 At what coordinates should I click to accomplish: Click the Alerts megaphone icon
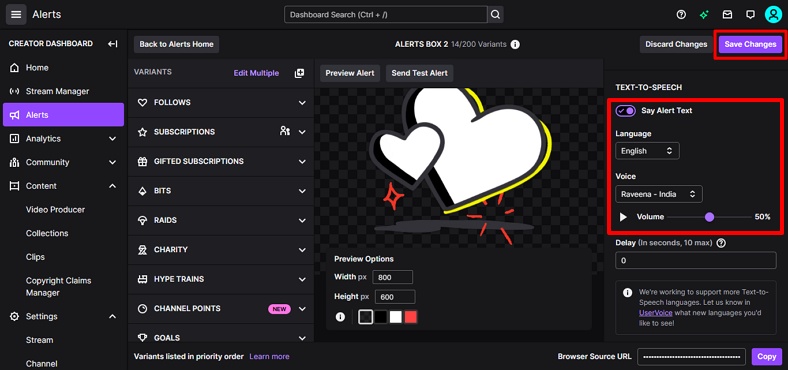pos(15,115)
